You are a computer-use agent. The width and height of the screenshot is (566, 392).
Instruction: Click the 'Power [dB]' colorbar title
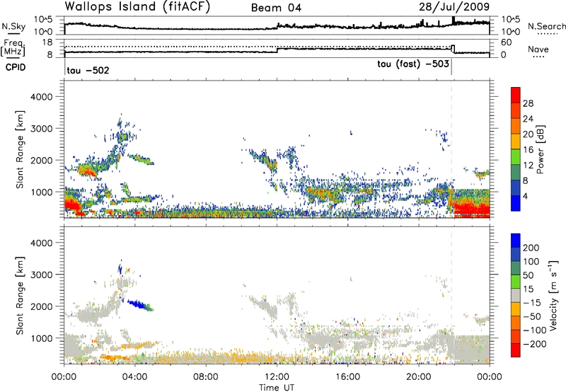(541, 149)
